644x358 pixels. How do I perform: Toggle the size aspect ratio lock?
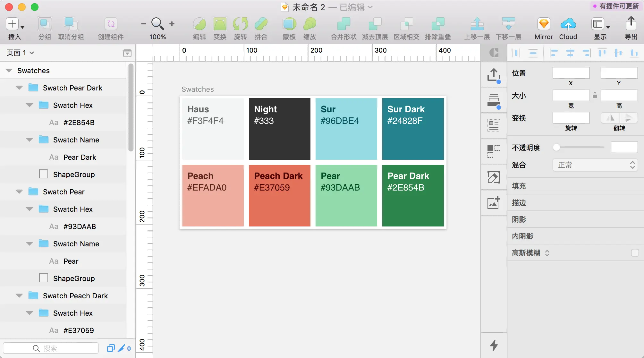click(x=595, y=95)
